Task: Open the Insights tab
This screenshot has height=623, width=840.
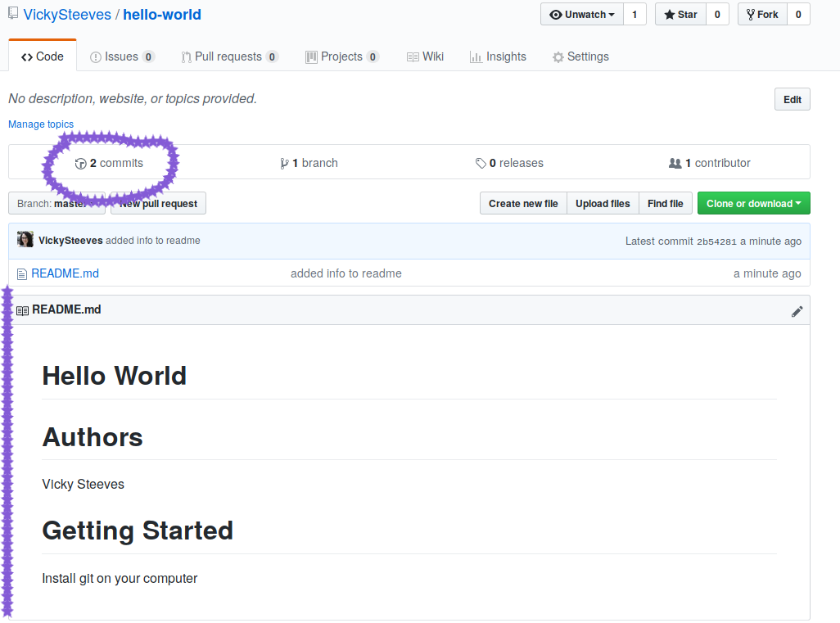Action: pyautogui.click(x=499, y=56)
